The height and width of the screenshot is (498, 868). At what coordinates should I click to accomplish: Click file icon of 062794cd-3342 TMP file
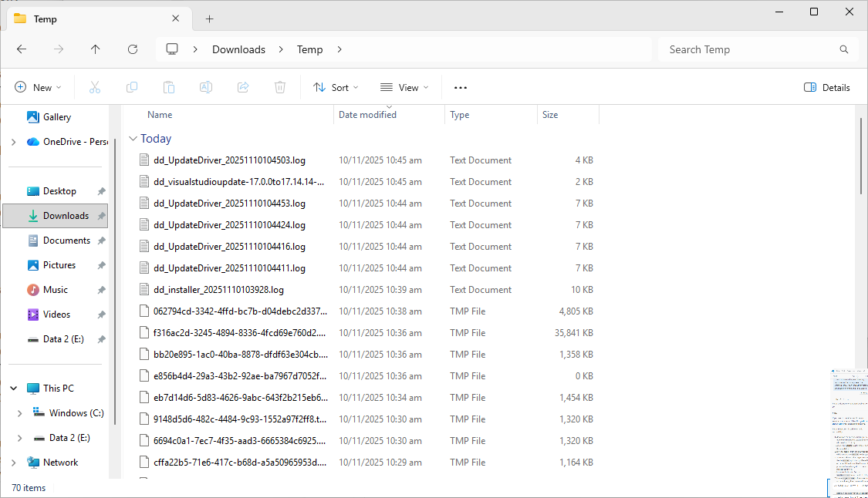tap(144, 311)
